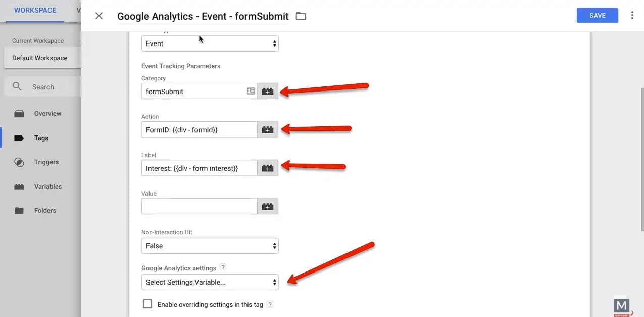
Task: Open variable picker for the Label field
Action: [268, 168]
